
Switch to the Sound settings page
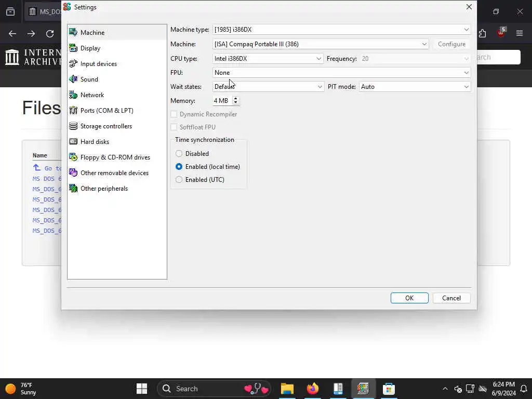point(89,79)
